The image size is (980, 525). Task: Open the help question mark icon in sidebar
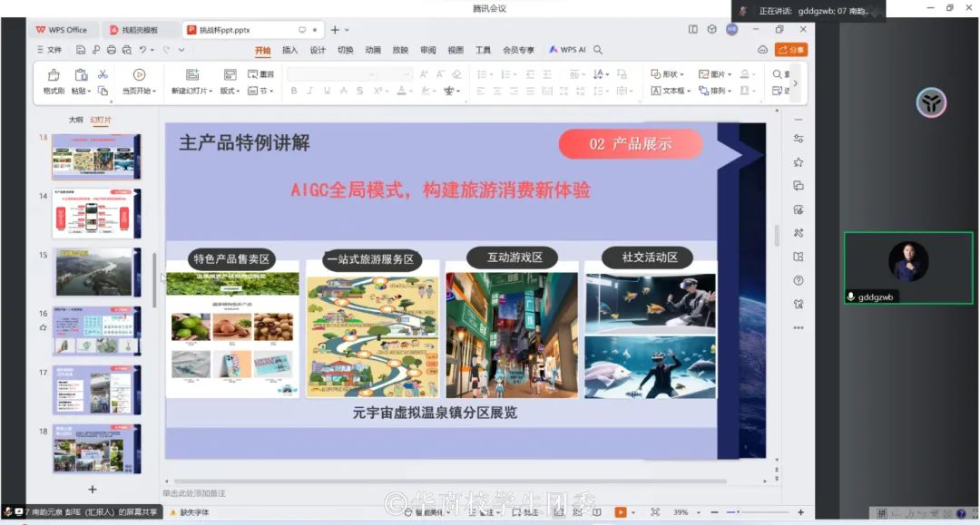(x=799, y=280)
